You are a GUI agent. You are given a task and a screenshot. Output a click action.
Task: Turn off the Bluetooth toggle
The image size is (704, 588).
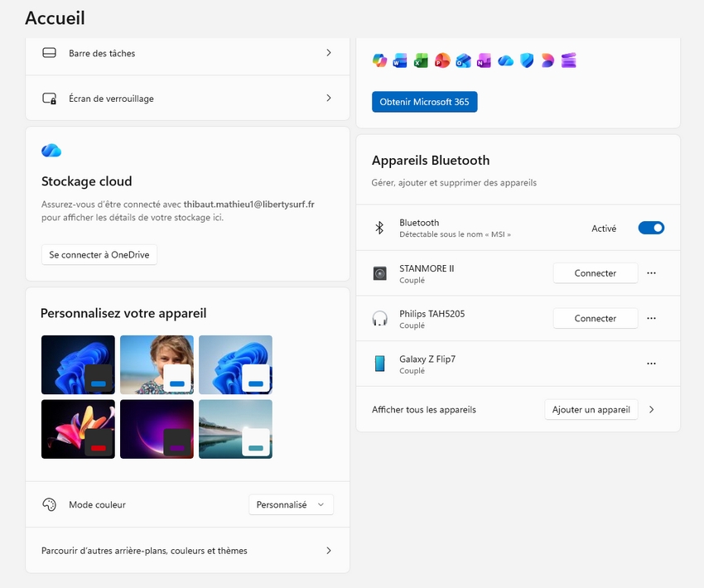(651, 228)
